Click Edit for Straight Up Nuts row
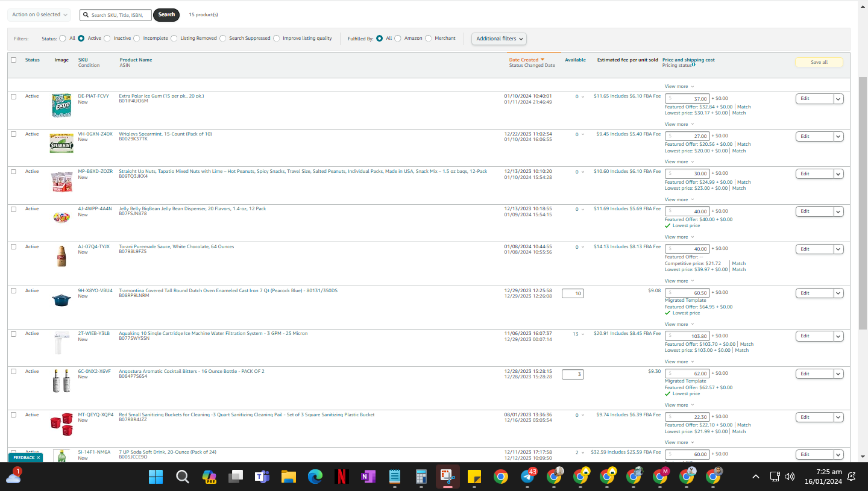 pos(815,174)
